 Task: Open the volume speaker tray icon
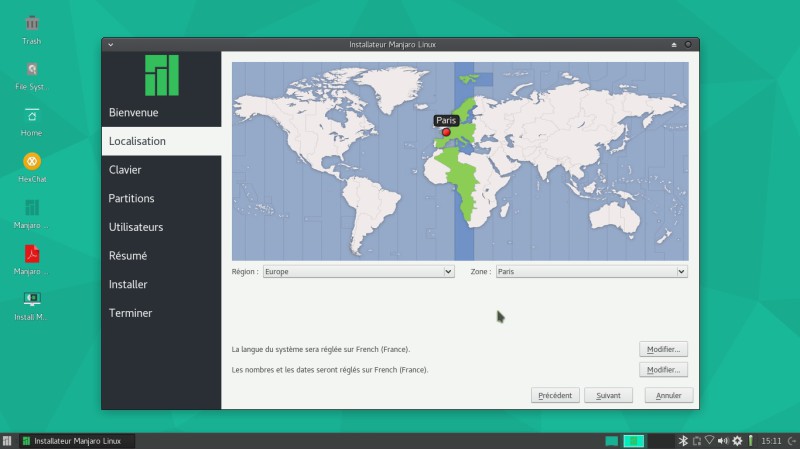[723, 441]
